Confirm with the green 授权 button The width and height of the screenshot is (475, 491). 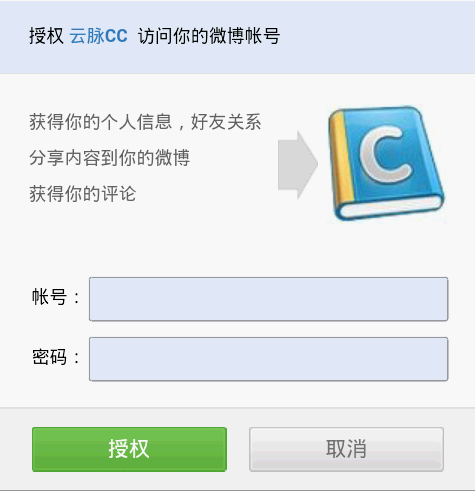[x=129, y=449]
